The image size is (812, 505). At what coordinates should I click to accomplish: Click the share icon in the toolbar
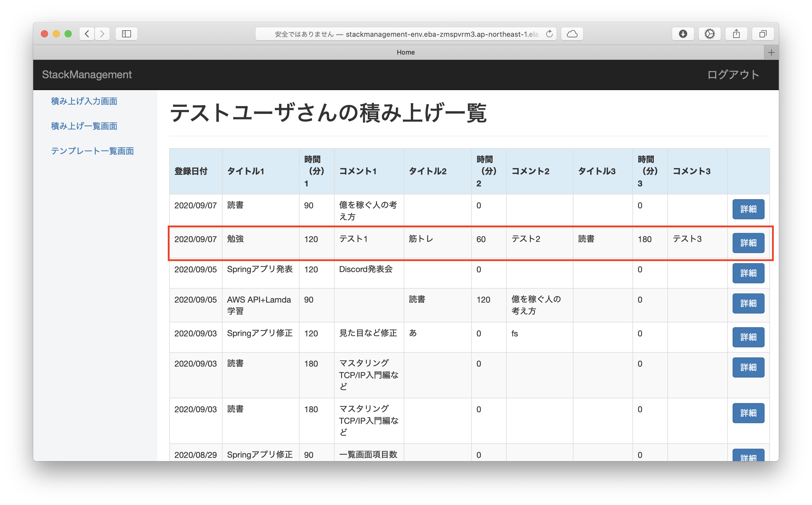click(736, 33)
